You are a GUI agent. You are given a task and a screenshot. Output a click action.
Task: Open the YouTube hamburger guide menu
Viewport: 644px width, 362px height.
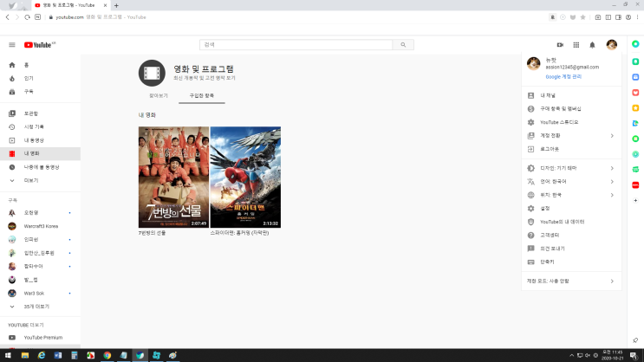point(12,45)
